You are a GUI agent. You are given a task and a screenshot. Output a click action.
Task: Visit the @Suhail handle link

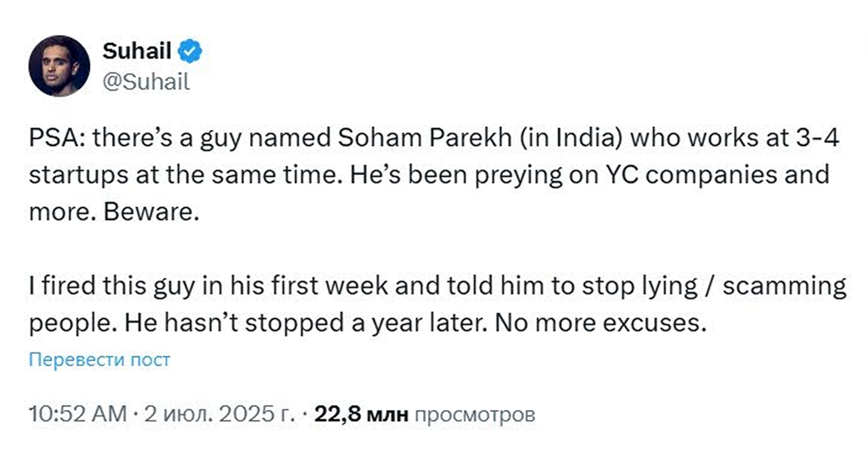tap(146, 82)
